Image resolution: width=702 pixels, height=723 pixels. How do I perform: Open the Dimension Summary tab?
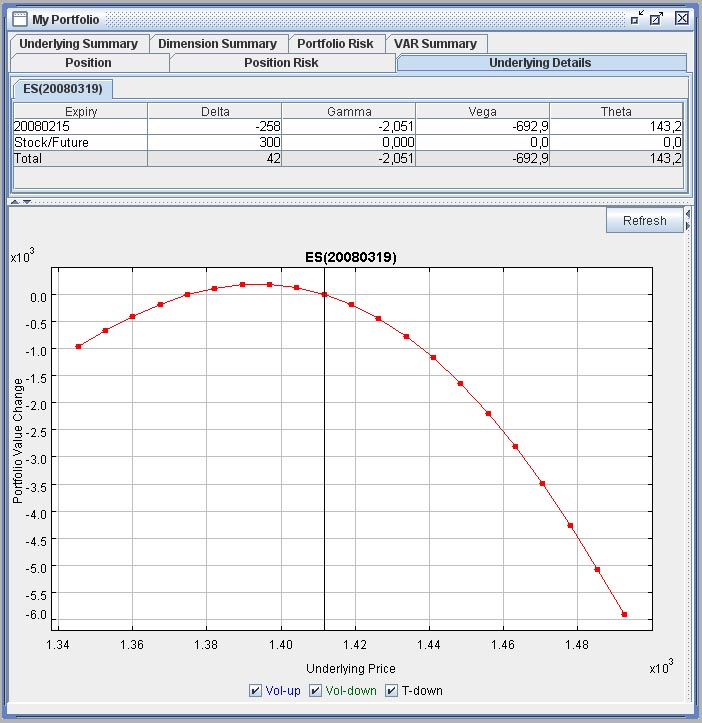click(x=217, y=44)
